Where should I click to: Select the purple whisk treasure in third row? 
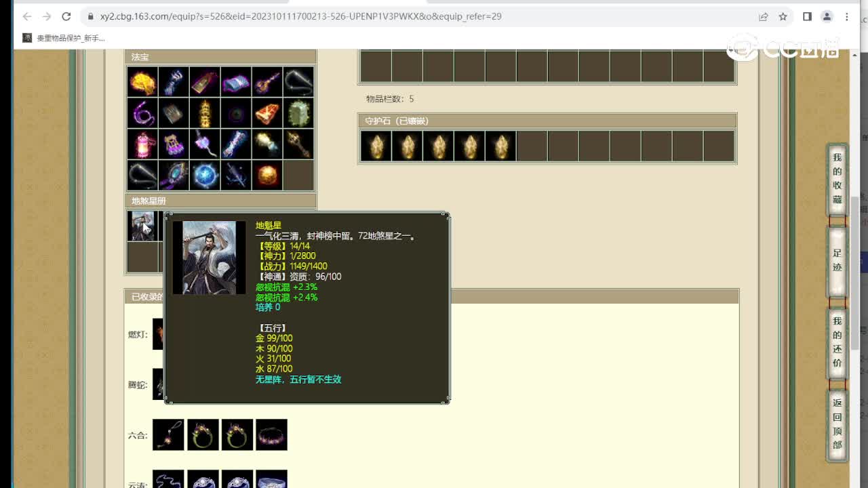[x=205, y=144]
